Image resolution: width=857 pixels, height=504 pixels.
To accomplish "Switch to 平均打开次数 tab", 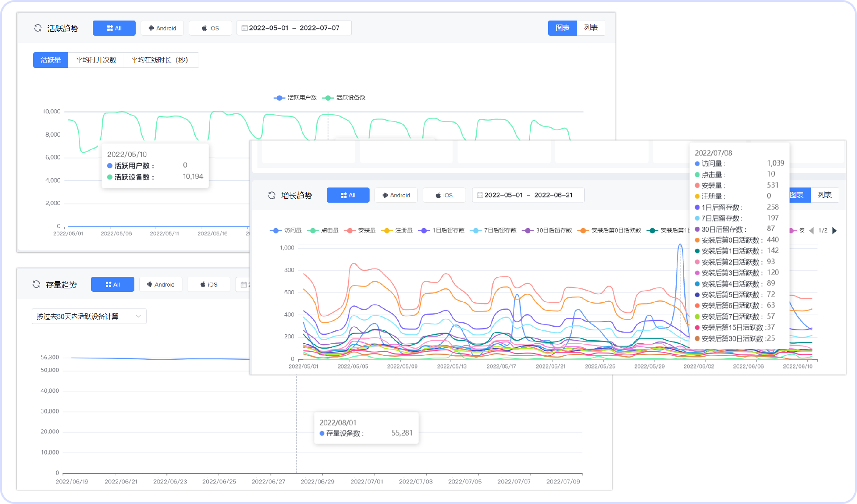I will [x=96, y=60].
